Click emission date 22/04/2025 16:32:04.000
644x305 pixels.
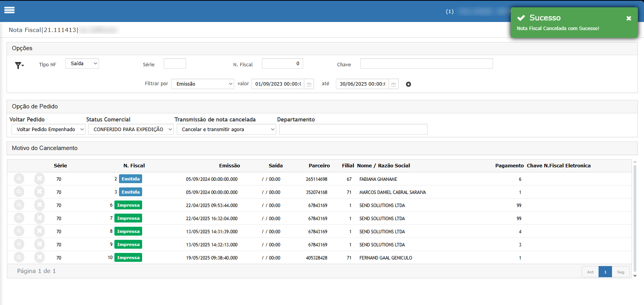tap(212, 219)
